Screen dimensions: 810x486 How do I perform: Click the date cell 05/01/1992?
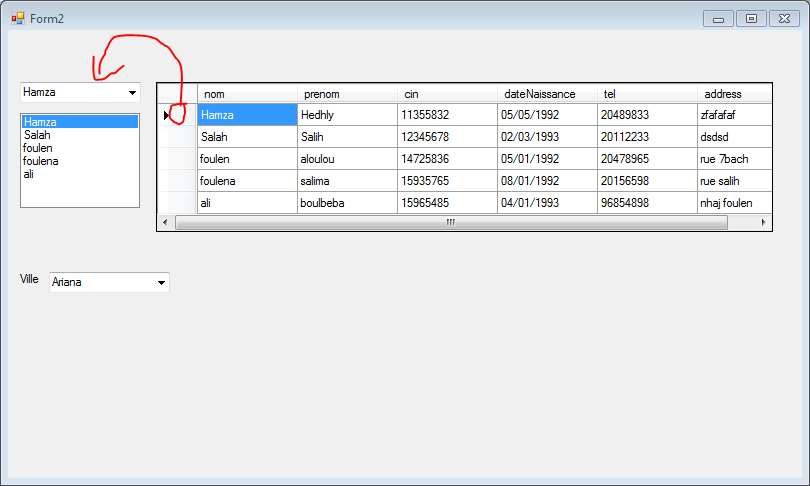[548, 159]
